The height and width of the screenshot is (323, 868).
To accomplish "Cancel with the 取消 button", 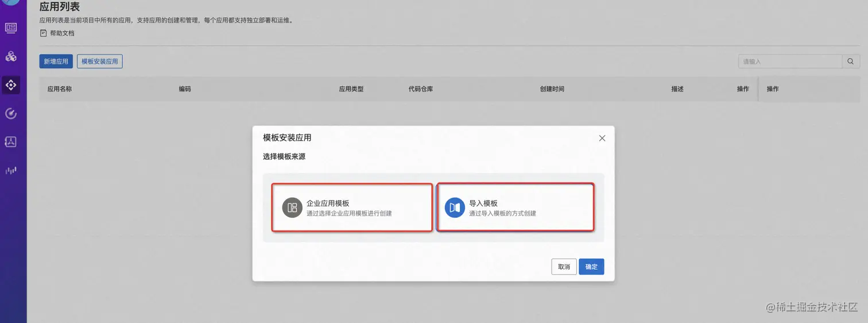I will click(564, 267).
